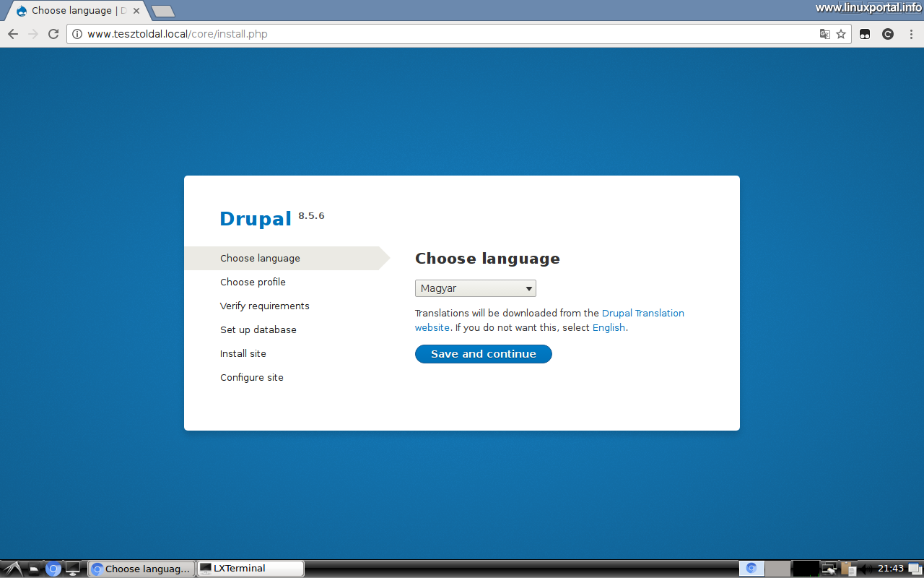Click the Set up database step
The height and width of the screenshot is (578, 924).
tap(258, 329)
